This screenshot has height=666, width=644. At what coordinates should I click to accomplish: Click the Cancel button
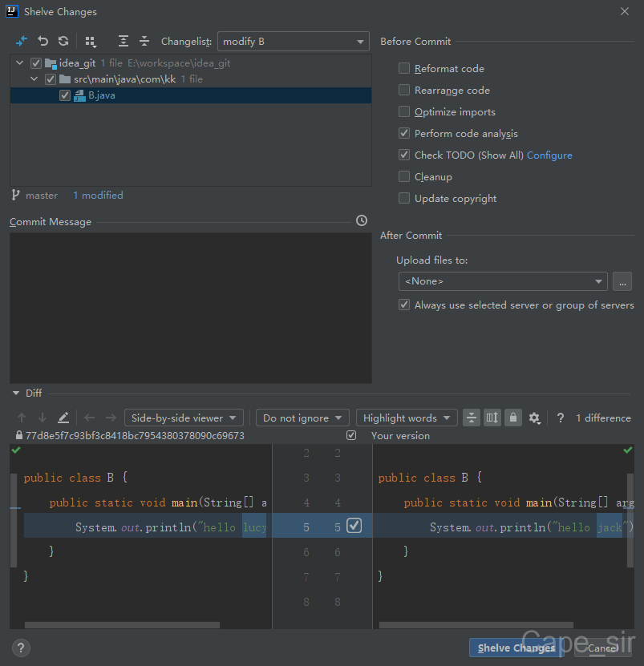tap(602, 648)
